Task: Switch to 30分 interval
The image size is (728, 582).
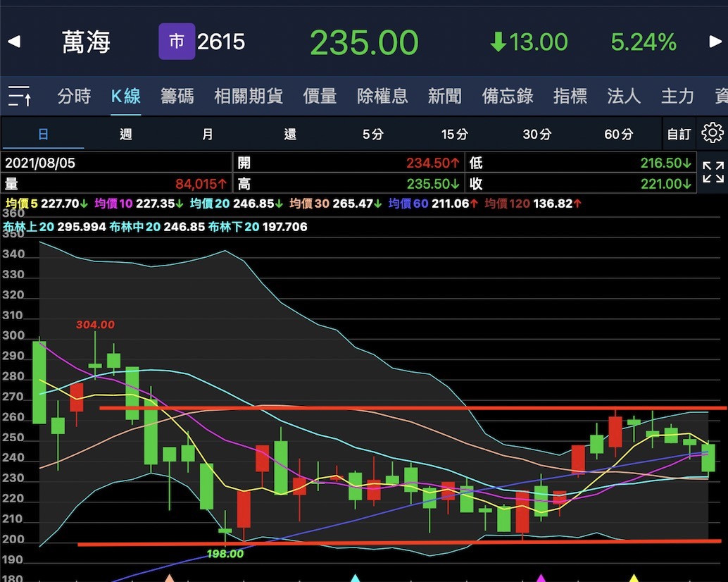Action: coord(537,135)
